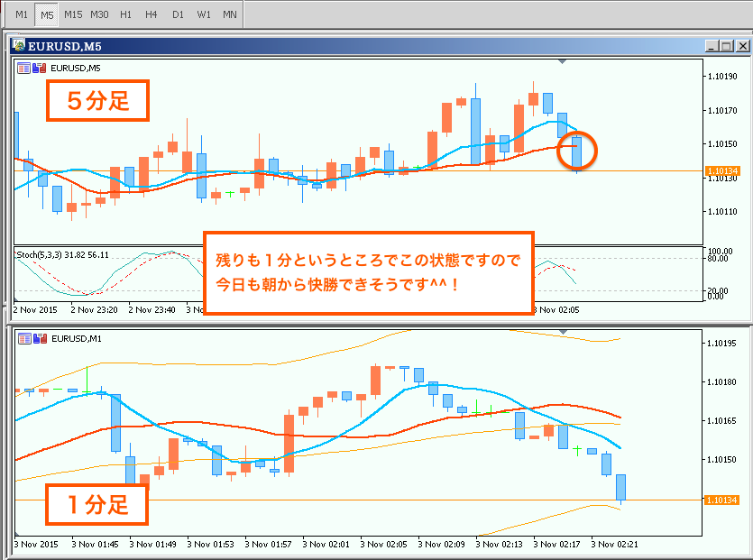Select the W1 weekly timeframe
The height and width of the screenshot is (560, 753).
[x=204, y=14]
